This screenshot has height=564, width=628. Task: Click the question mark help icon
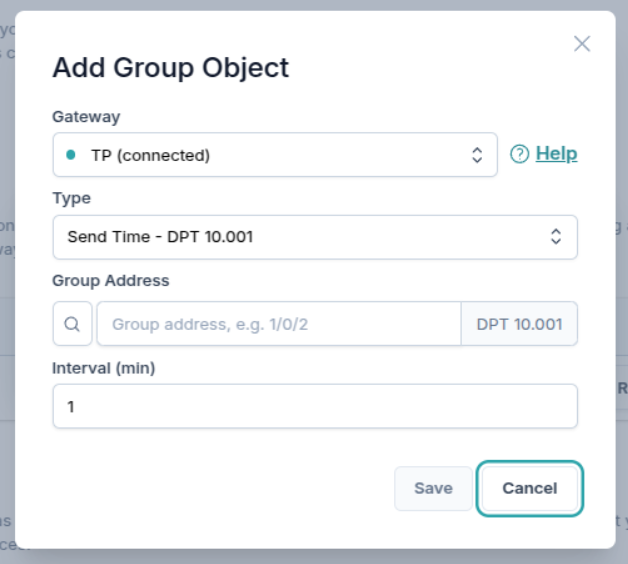519,154
